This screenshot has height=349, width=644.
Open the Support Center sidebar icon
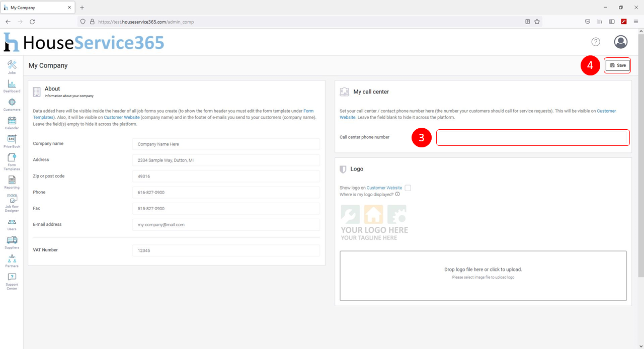coord(12,282)
